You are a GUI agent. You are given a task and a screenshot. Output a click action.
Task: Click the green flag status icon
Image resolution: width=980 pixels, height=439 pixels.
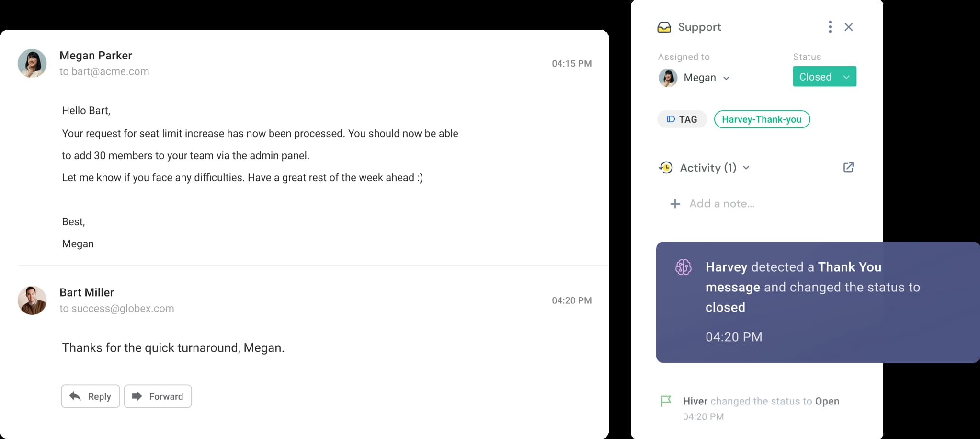coord(666,401)
